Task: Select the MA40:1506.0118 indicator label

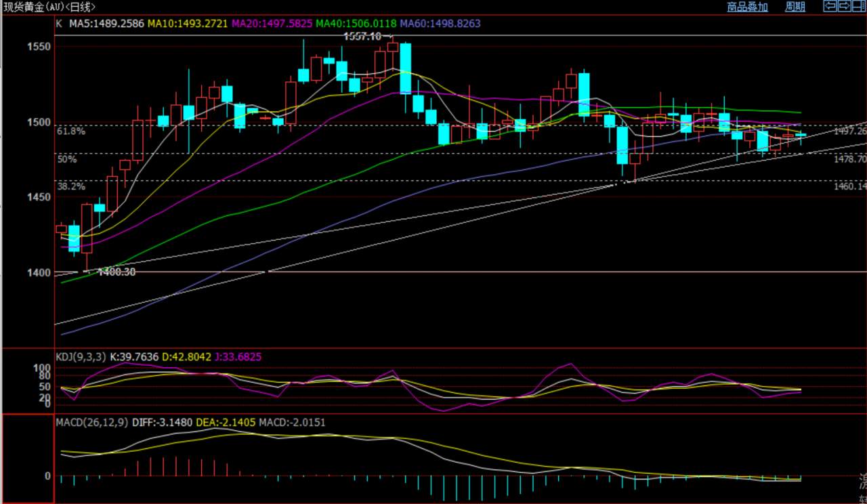Action: [356, 23]
